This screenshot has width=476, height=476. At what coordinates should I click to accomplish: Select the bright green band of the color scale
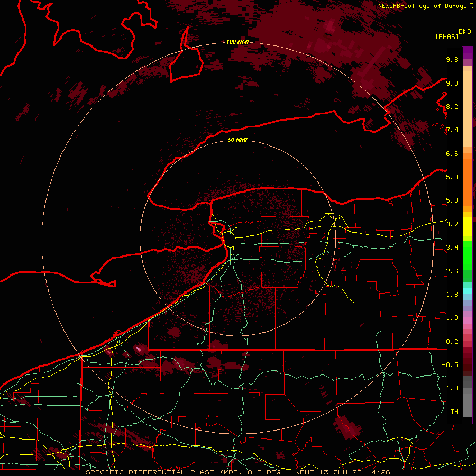(x=467, y=255)
